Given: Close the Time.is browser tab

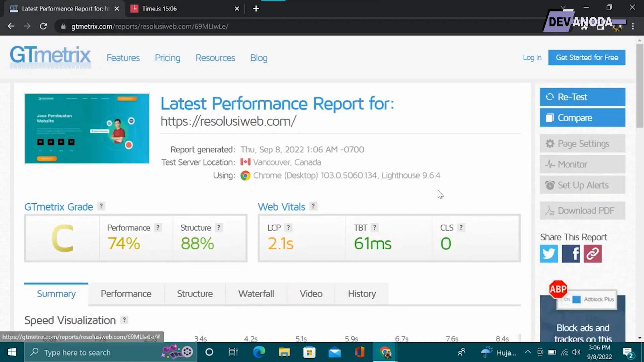Looking at the screenshot, I should click(x=237, y=9).
